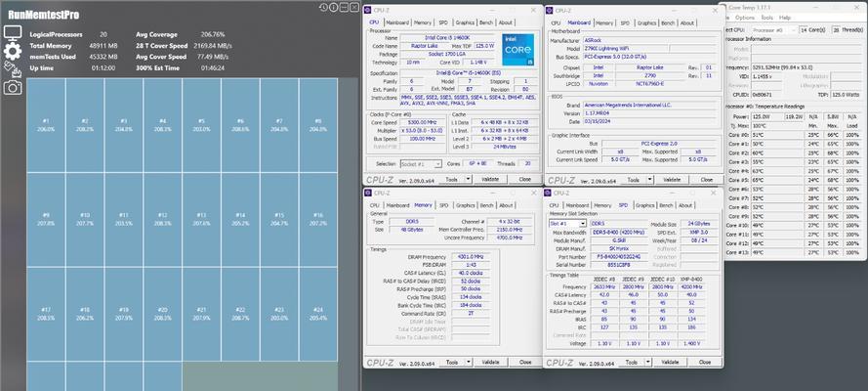Expand Tools arrow in the Memory window

point(468,362)
